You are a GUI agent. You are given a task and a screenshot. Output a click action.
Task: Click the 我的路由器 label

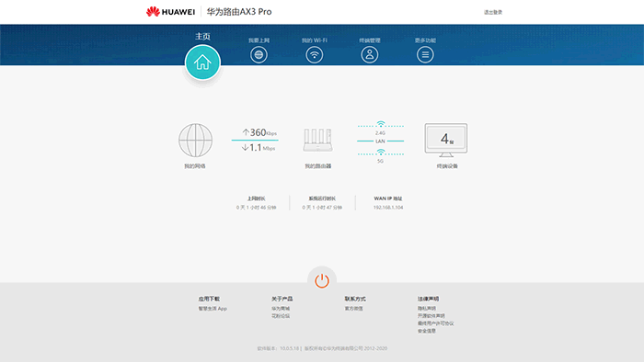click(x=318, y=166)
